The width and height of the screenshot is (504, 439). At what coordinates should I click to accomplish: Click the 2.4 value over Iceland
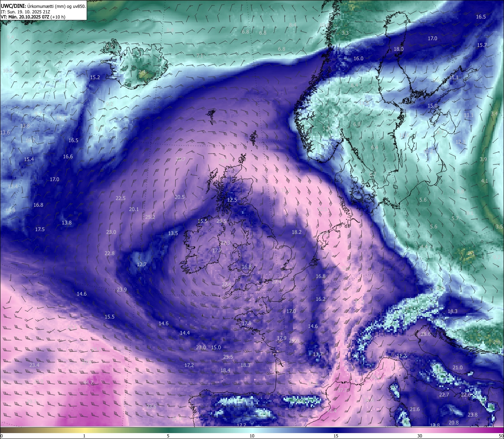tap(142, 72)
